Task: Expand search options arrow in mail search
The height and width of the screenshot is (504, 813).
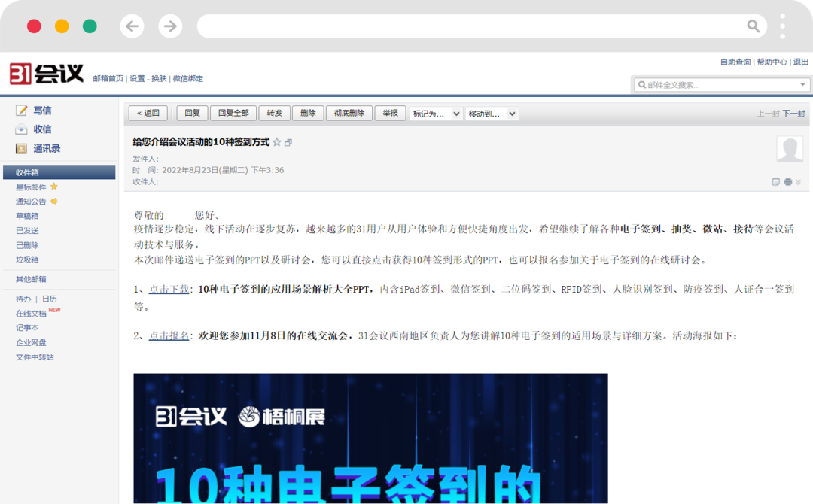Action: pyautogui.click(x=802, y=85)
